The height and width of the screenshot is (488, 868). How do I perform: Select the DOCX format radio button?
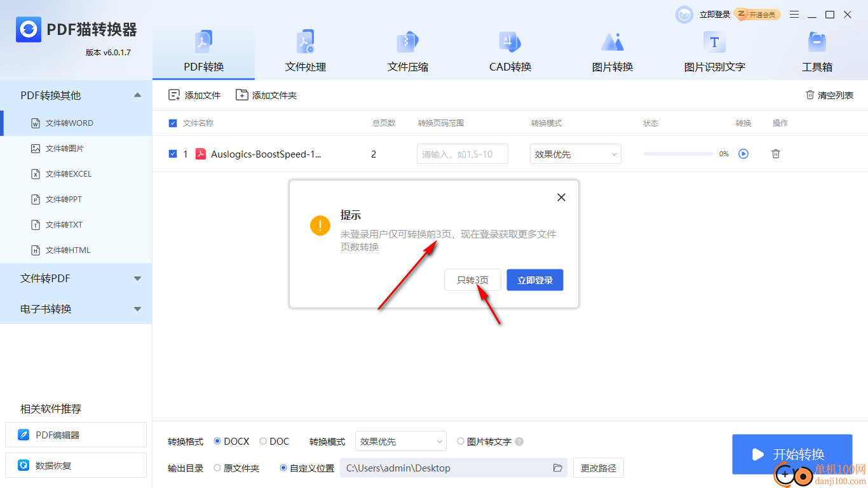[x=217, y=441]
